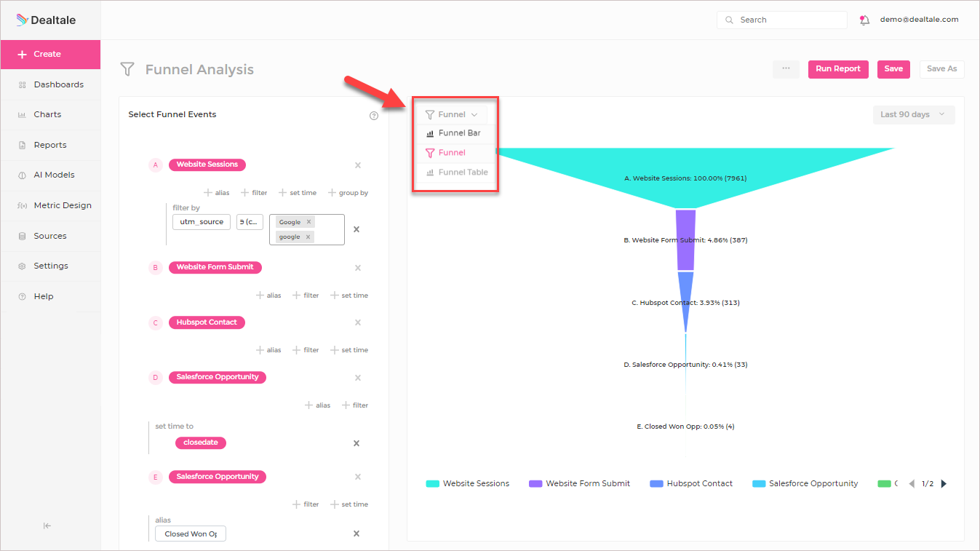Click the help icon beside Select Funnel Events
Viewport: 980px width, 551px height.
[x=374, y=116]
